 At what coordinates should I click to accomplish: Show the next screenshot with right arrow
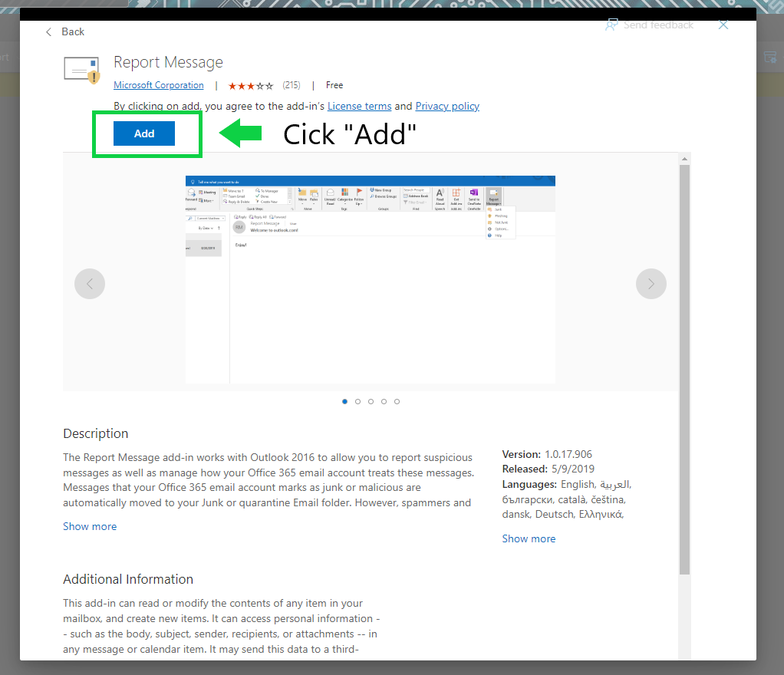pyautogui.click(x=651, y=284)
